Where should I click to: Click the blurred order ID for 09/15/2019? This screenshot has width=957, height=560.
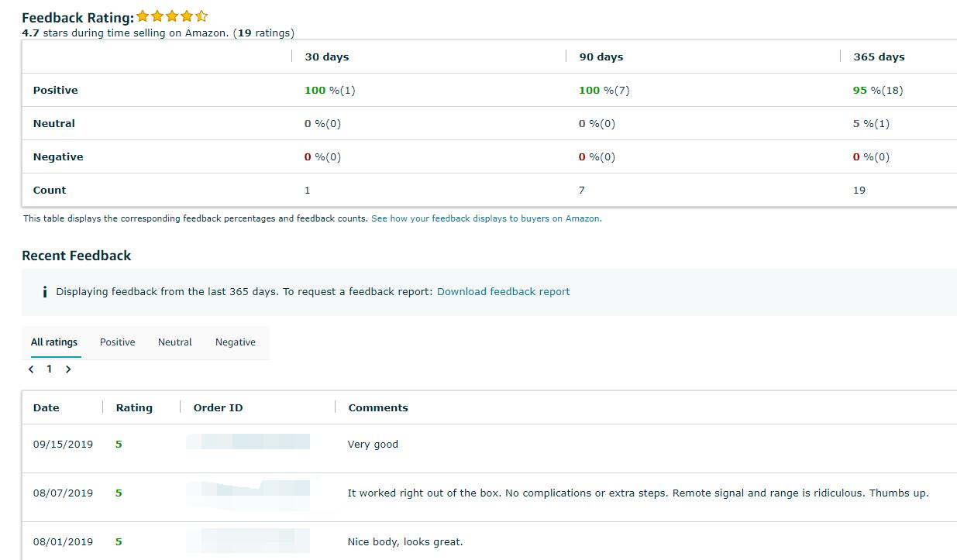pos(248,442)
